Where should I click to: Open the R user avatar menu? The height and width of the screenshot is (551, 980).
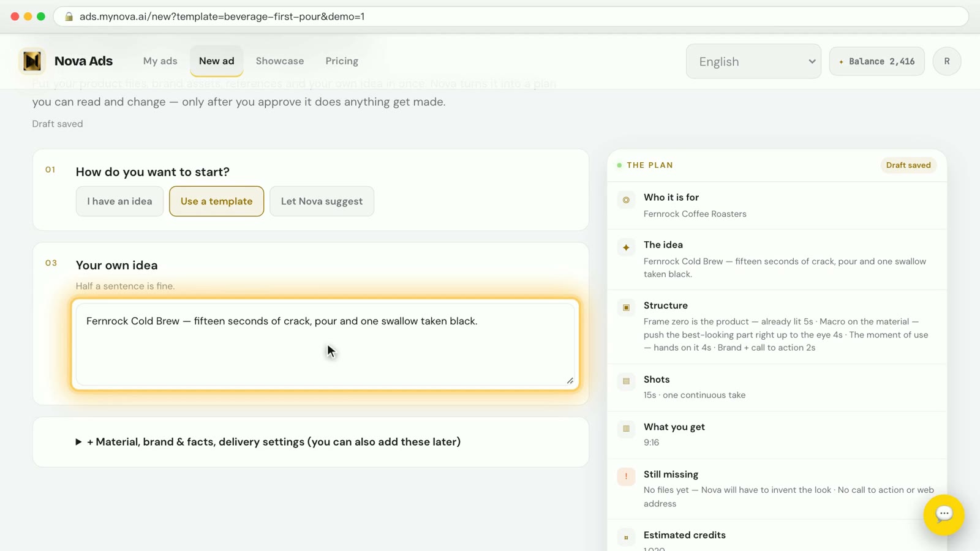pos(947,61)
